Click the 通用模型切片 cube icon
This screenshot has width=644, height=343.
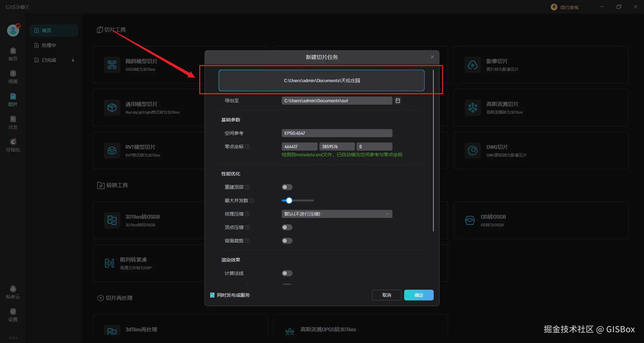point(112,108)
